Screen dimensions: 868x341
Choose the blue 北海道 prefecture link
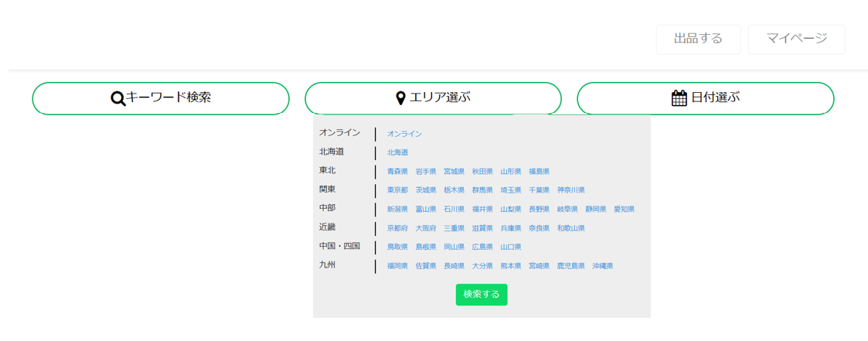tap(397, 152)
